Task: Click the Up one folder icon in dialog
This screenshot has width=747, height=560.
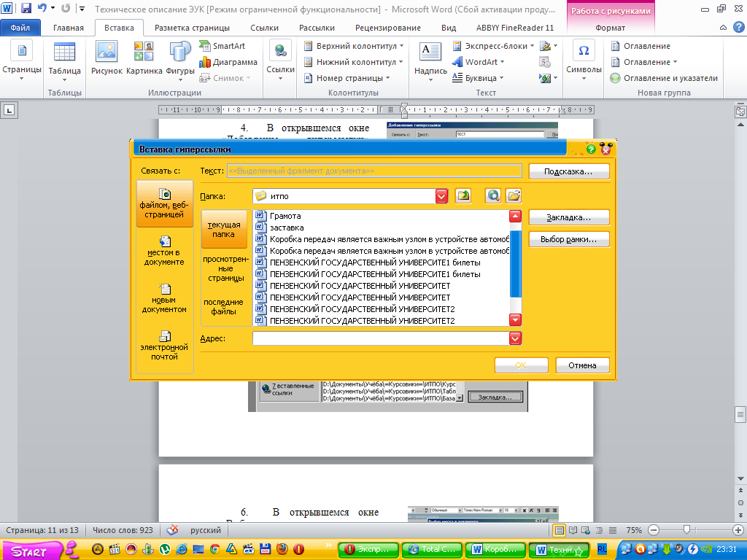Action: [x=463, y=195]
